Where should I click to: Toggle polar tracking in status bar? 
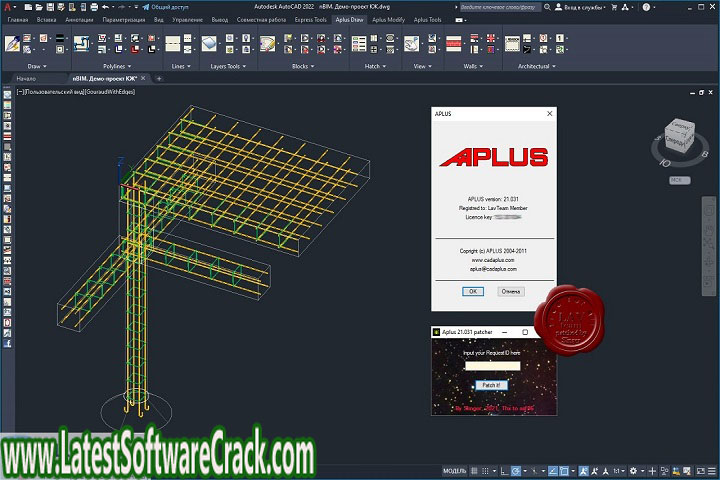point(516,471)
